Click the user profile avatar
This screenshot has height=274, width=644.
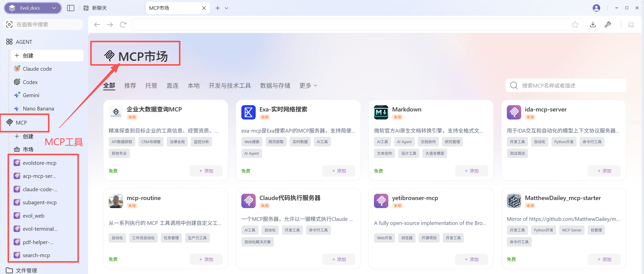(x=596, y=8)
